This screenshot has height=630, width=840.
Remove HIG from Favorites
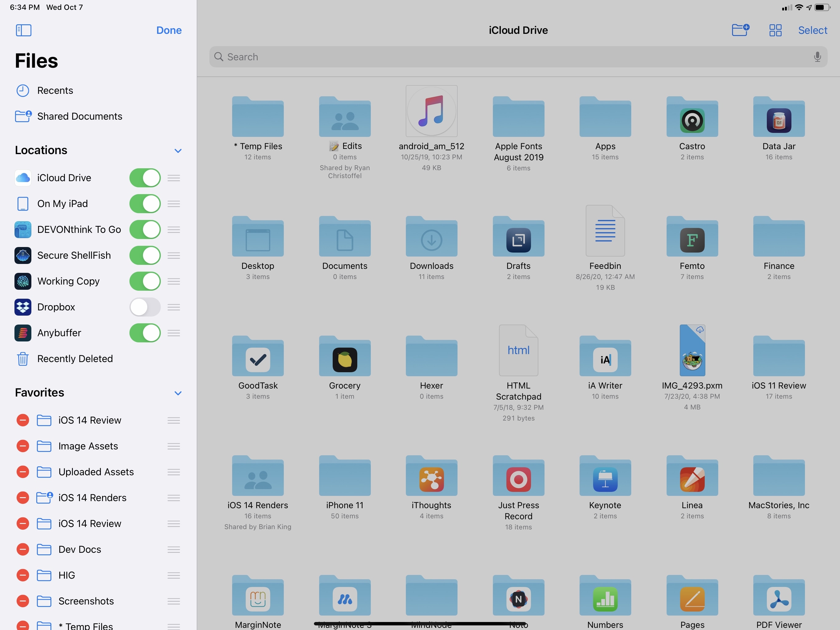point(23,575)
